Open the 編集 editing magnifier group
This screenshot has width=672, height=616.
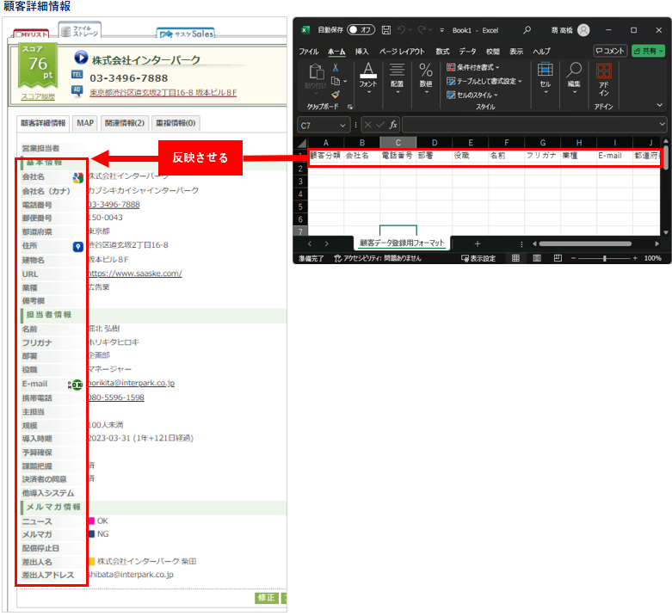(x=574, y=79)
